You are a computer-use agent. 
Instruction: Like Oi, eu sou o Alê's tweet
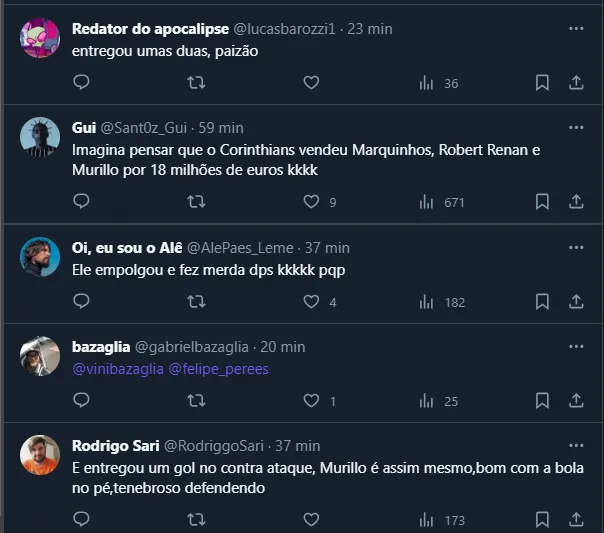tap(311, 301)
